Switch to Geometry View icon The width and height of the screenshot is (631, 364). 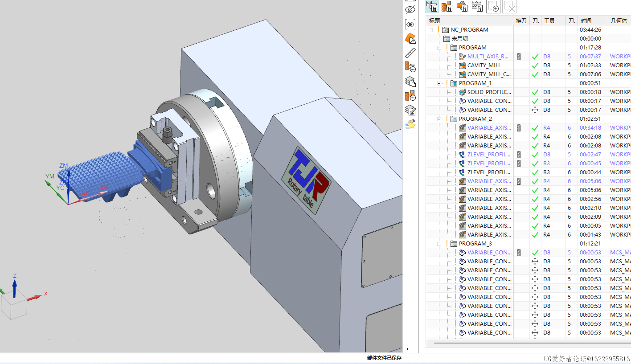click(462, 6)
